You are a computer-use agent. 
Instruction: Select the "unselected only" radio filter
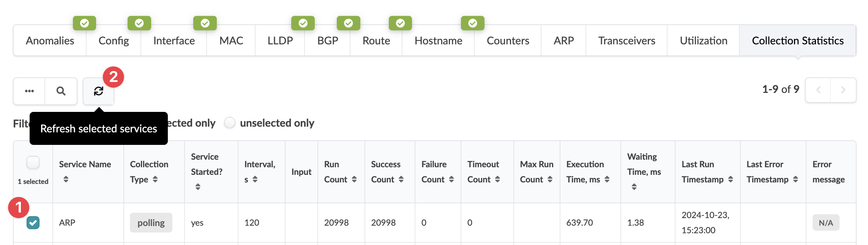[x=230, y=123]
